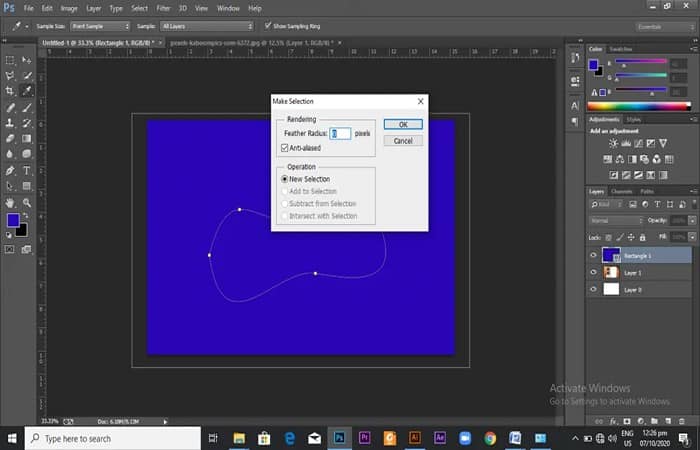Viewport: 700px width, 450px height.
Task: Open the Sample Size dropdown
Action: [x=100, y=26]
